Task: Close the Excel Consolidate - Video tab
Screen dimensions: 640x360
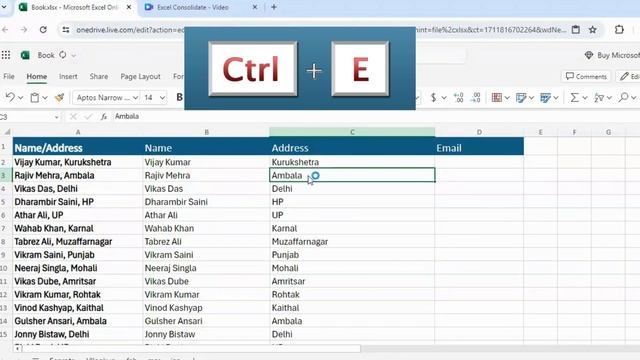Action: click(x=255, y=7)
